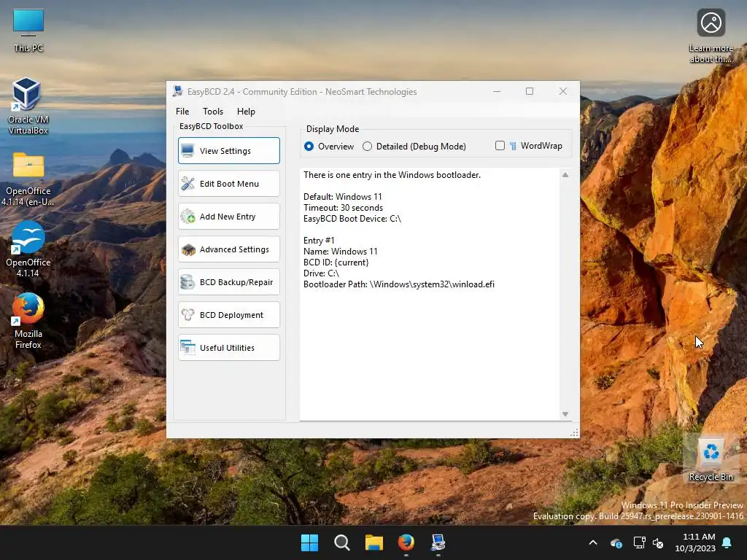Show hidden system tray icons

tap(593, 542)
